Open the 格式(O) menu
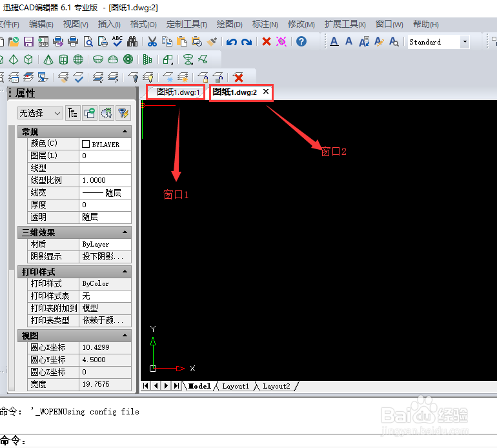 coord(143,25)
